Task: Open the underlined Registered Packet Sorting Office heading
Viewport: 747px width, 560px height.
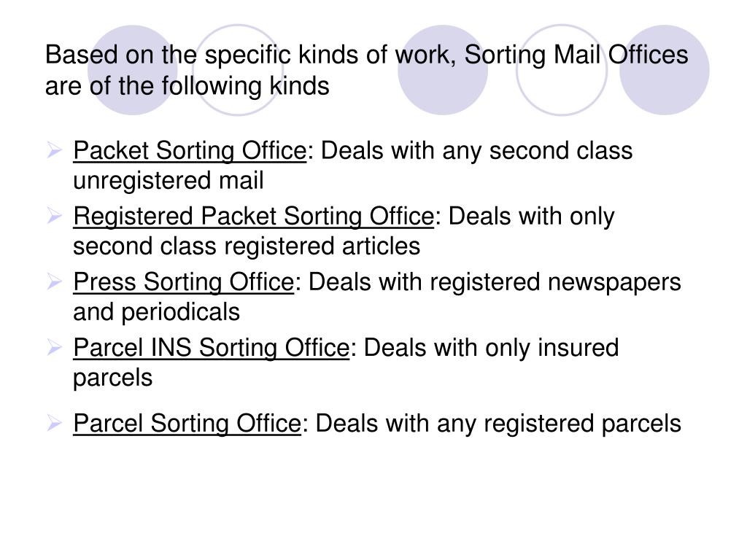Action: tap(254, 217)
